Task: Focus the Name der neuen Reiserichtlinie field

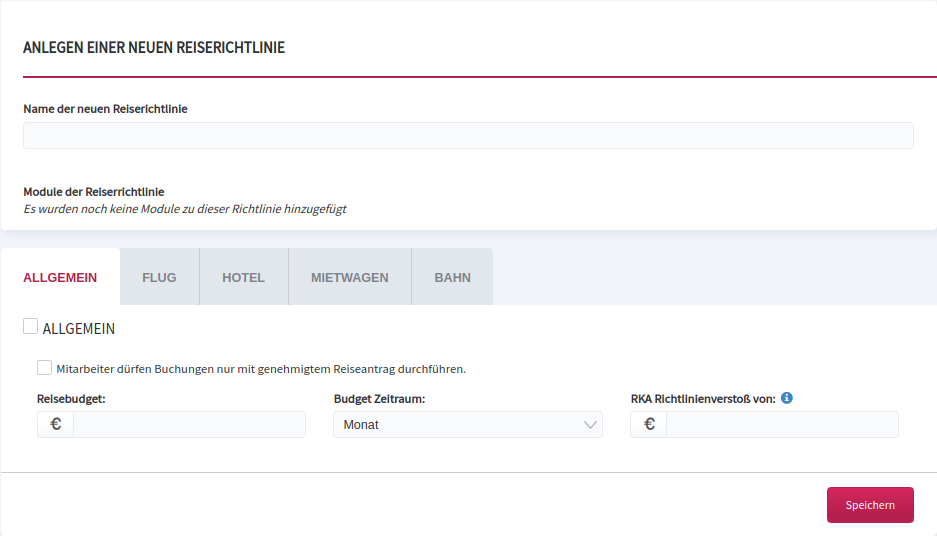Action: tap(468, 136)
